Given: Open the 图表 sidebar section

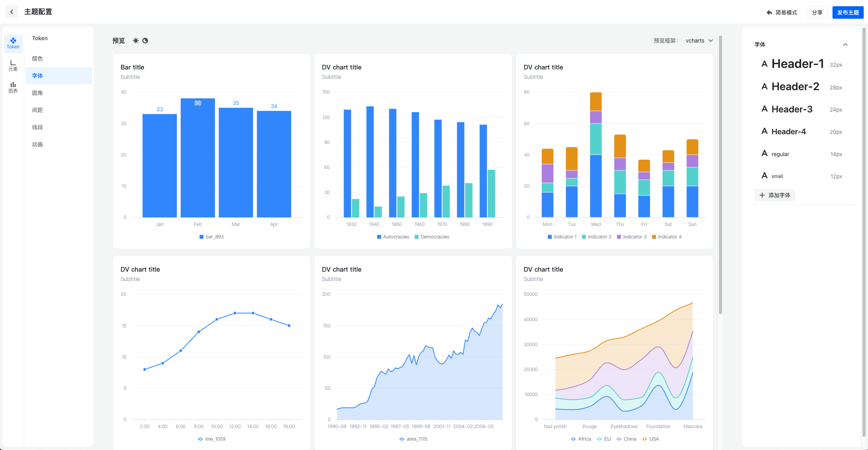Looking at the screenshot, I should coord(13,87).
